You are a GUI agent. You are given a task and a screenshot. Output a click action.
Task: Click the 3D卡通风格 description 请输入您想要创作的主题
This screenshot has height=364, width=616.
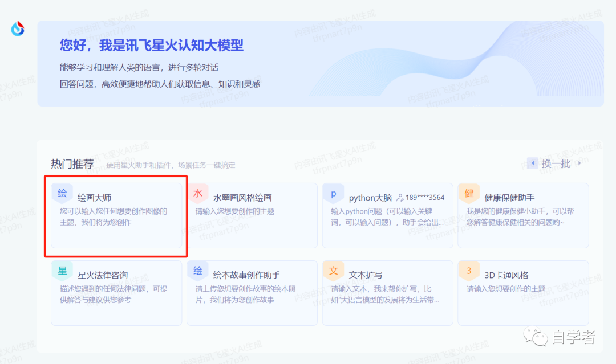506,289
